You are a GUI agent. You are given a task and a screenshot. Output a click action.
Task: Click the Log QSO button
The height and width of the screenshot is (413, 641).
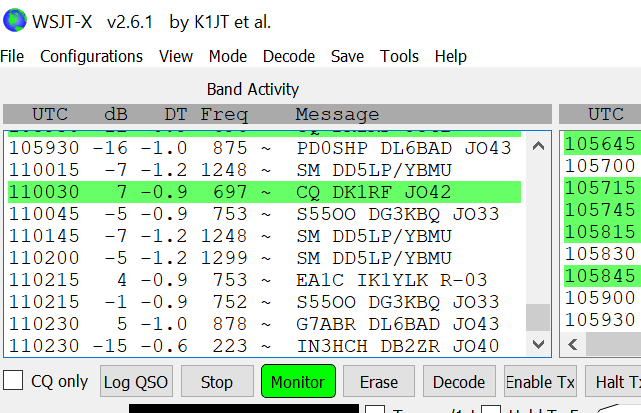pos(136,382)
